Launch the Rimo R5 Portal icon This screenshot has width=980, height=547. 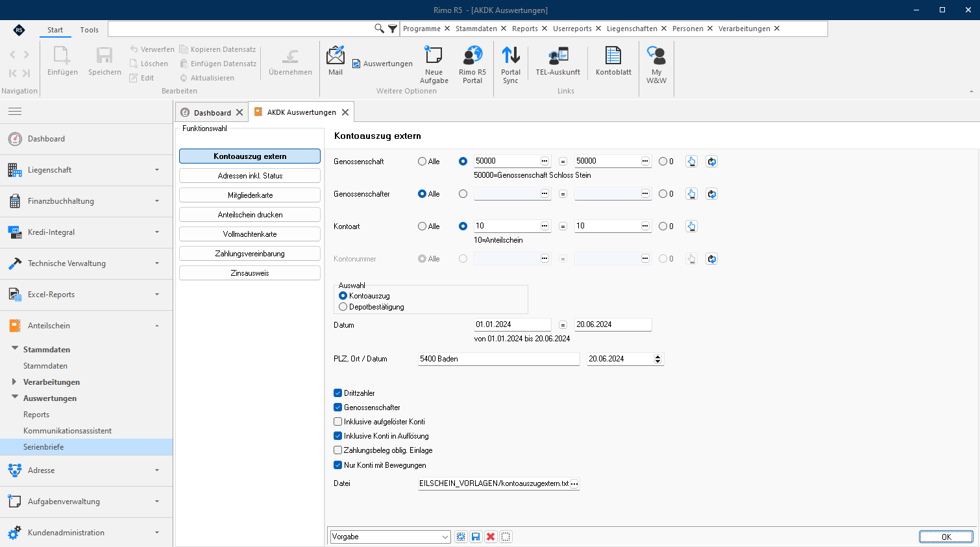pyautogui.click(x=472, y=65)
